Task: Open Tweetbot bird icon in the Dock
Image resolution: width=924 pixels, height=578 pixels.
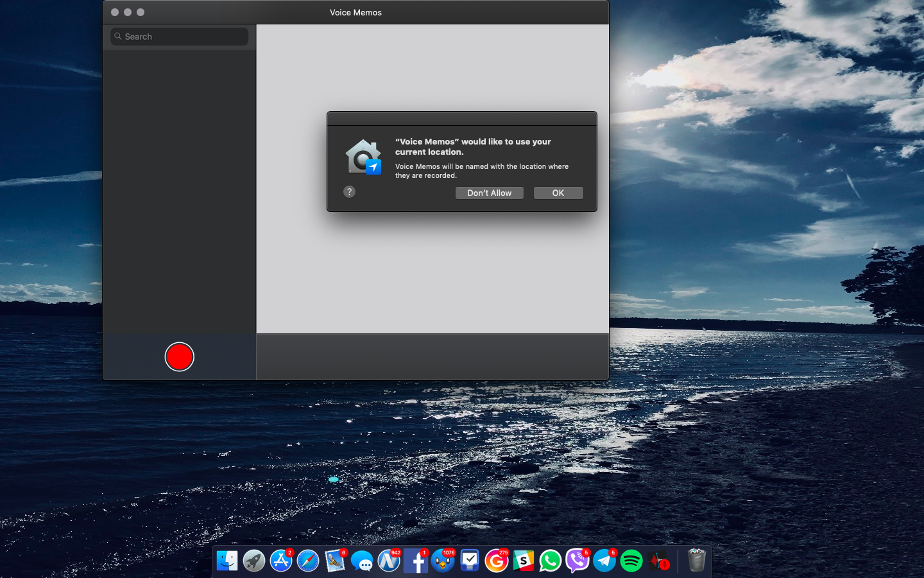Action: (443, 561)
